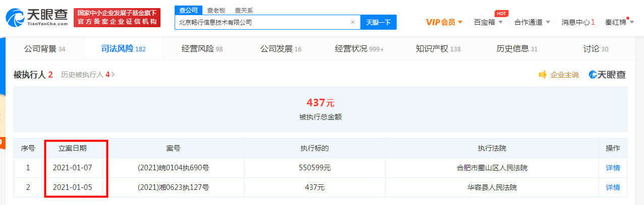Open the VIP会员 dropdown

pyautogui.click(x=444, y=22)
